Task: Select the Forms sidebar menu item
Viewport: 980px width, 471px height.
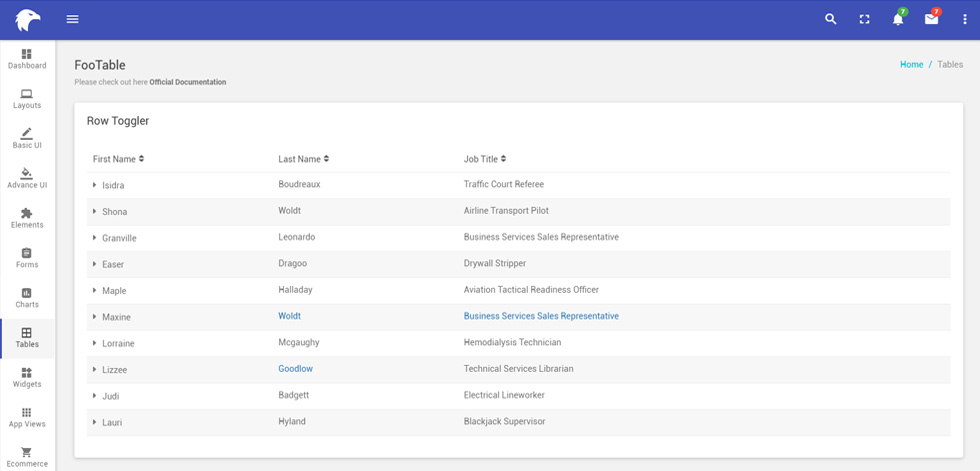Action: (x=27, y=258)
